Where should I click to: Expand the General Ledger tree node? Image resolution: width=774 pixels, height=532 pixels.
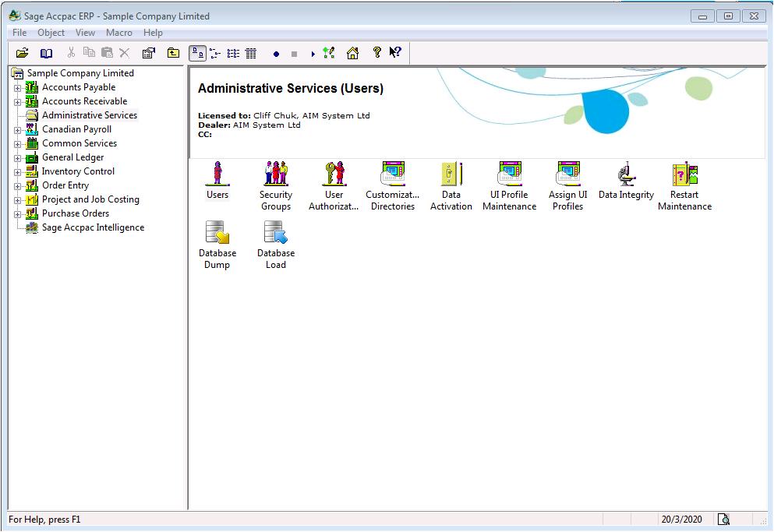pyautogui.click(x=17, y=158)
